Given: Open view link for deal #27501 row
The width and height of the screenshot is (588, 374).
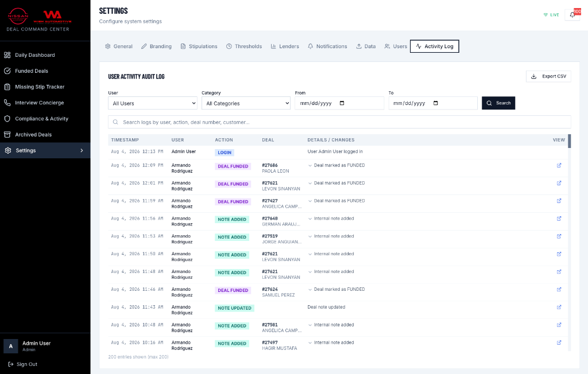Looking at the screenshot, I should click(559, 325).
